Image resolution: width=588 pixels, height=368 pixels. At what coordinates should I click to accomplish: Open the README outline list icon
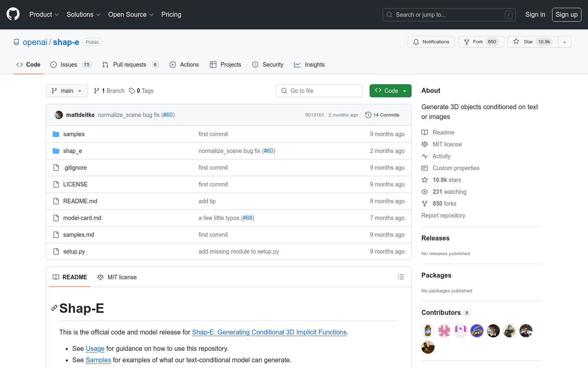(x=401, y=277)
